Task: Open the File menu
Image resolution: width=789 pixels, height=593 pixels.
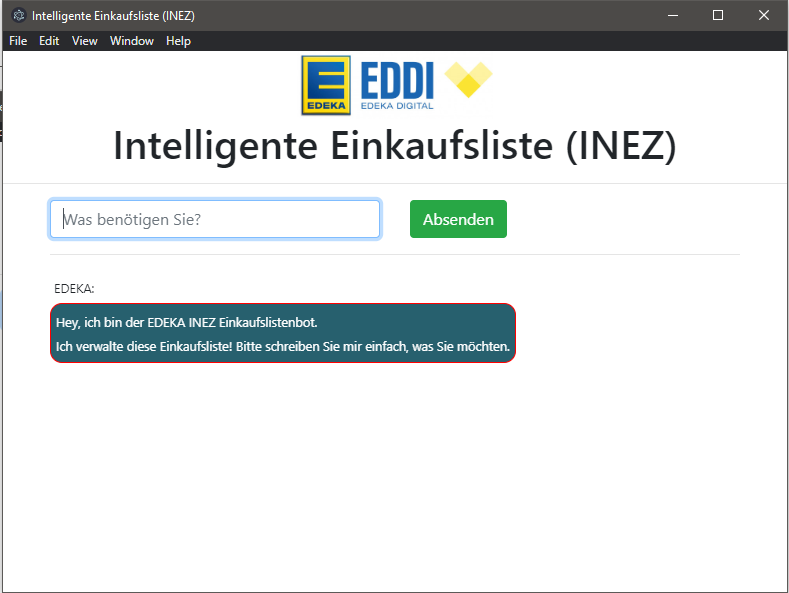Action: [x=18, y=41]
